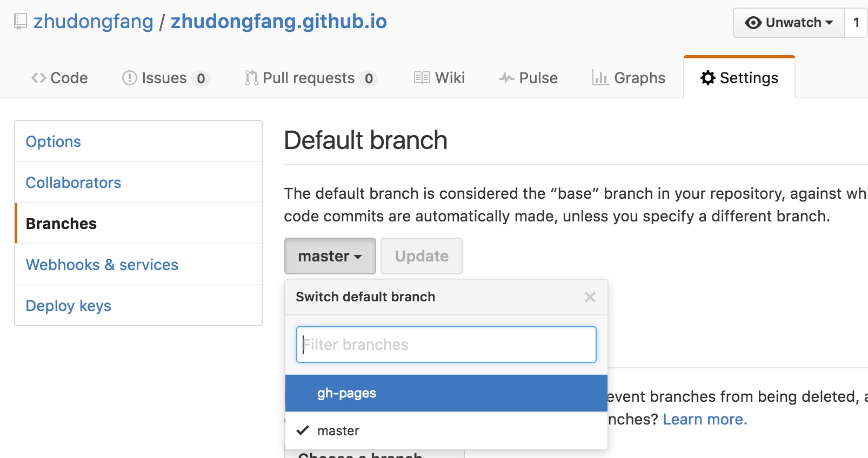Click the Code tab brackets icon
868x458 pixels.
[38, 78]
